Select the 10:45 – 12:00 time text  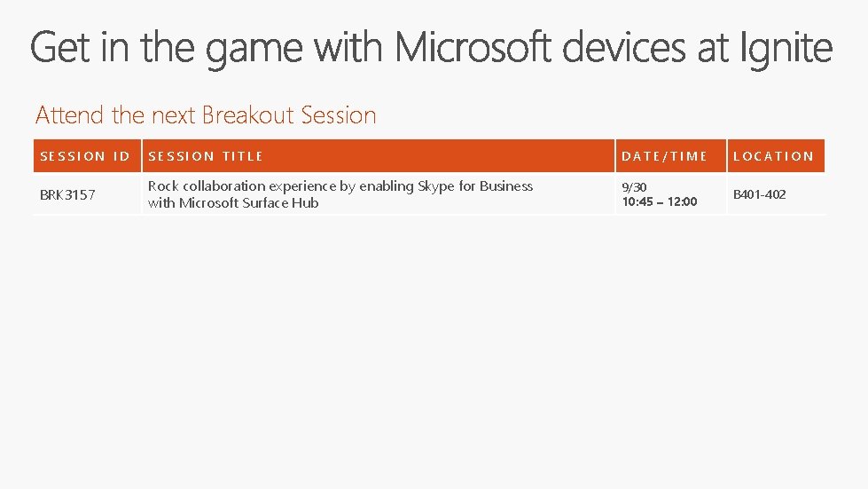click(x=659, y=202)
